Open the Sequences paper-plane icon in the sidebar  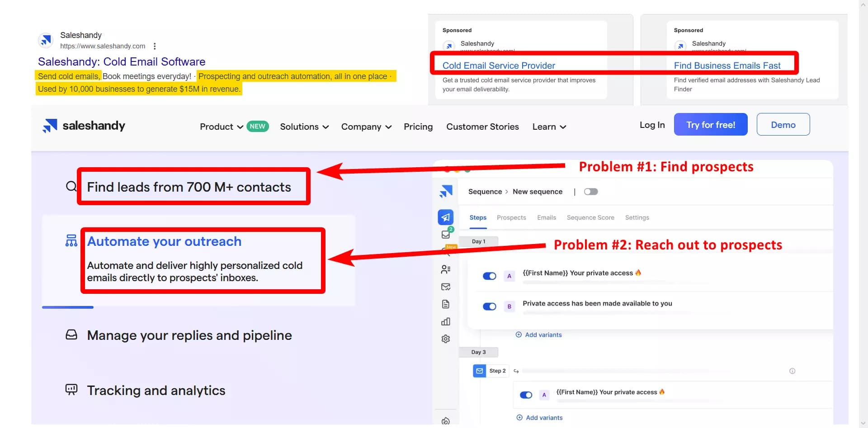coord(446,217)
